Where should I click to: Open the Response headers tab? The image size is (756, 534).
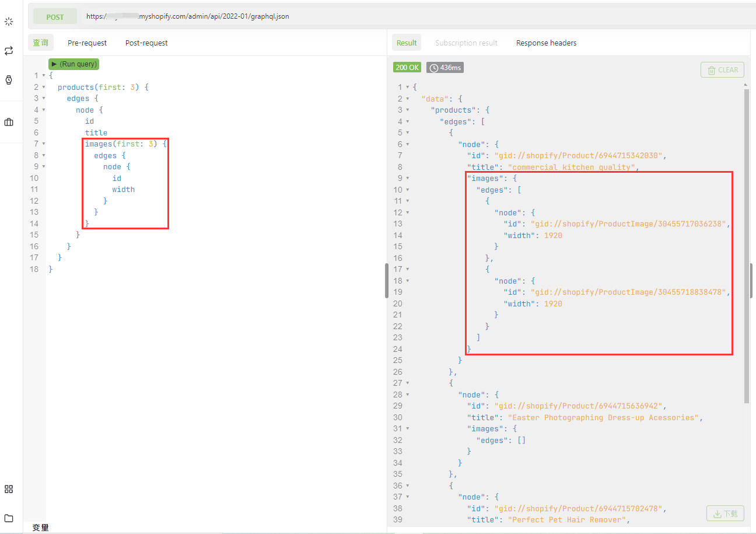click(x=546, y=43)
